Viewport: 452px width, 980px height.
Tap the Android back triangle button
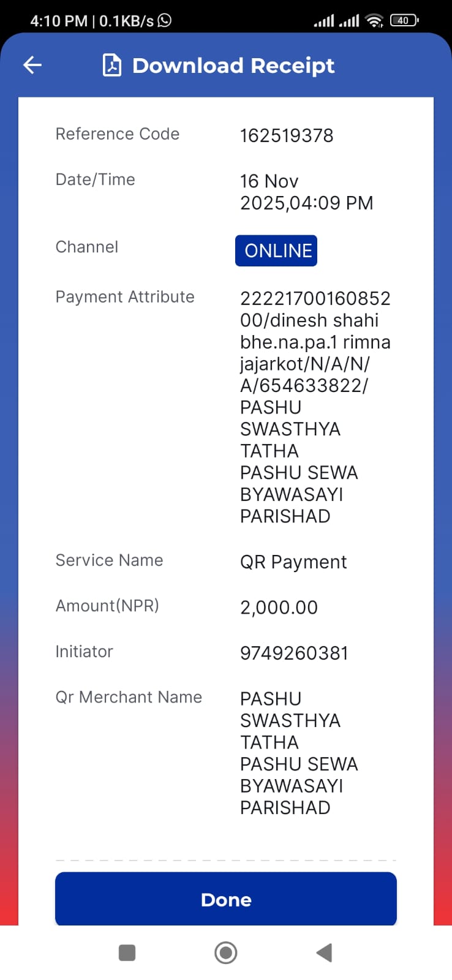click(324, 952)
